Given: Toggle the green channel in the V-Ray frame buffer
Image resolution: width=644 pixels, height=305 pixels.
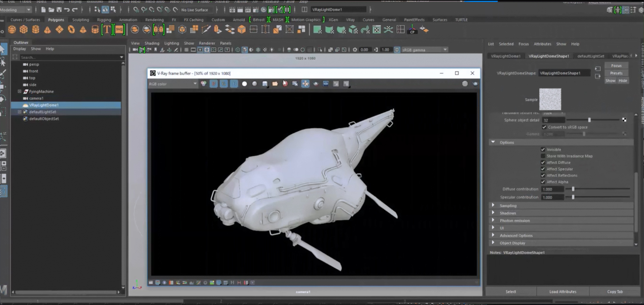Looking at the screenshot, I should [224, 84].
